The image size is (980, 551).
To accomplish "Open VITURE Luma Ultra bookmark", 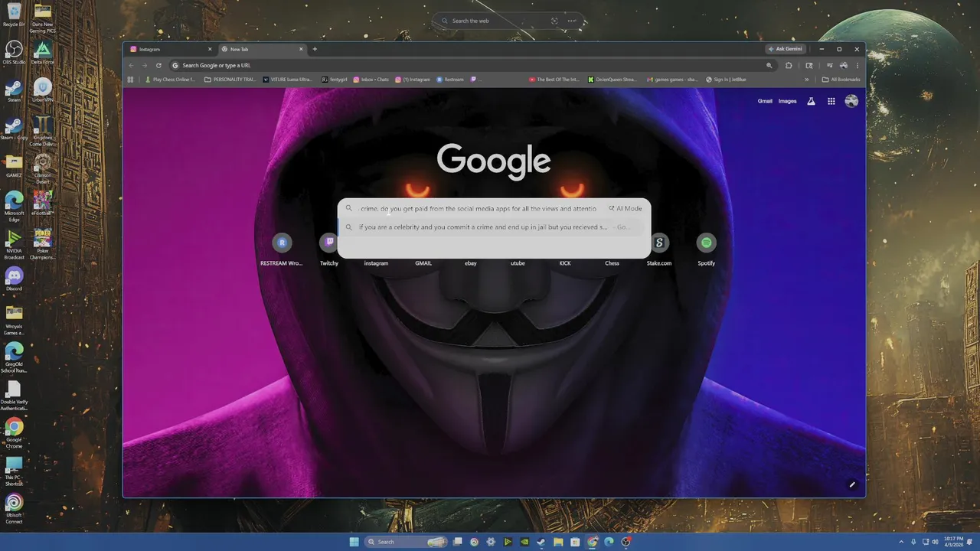I will (288, 80).
